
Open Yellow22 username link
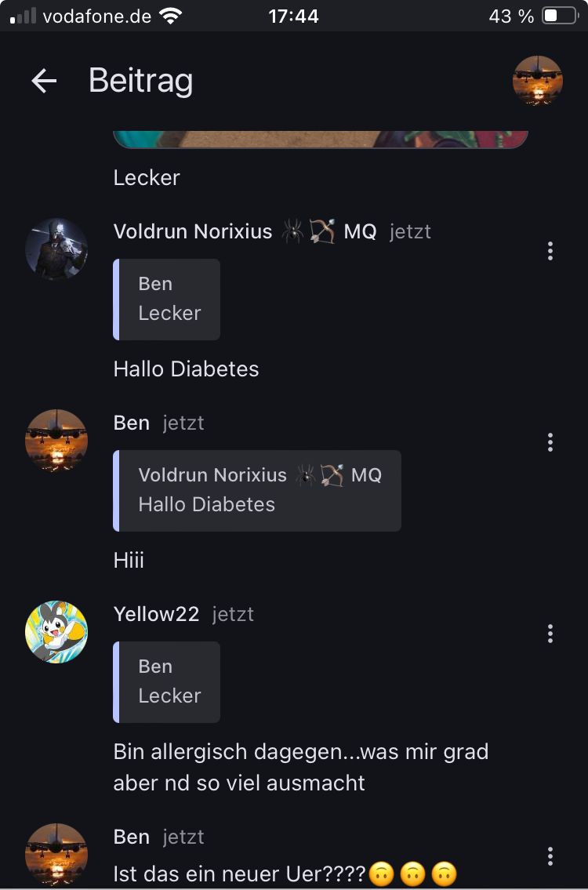[x=156, y=613]
